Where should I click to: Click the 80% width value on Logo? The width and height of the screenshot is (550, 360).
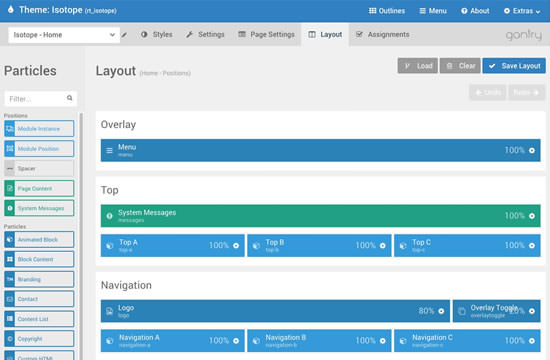point(426,311)
